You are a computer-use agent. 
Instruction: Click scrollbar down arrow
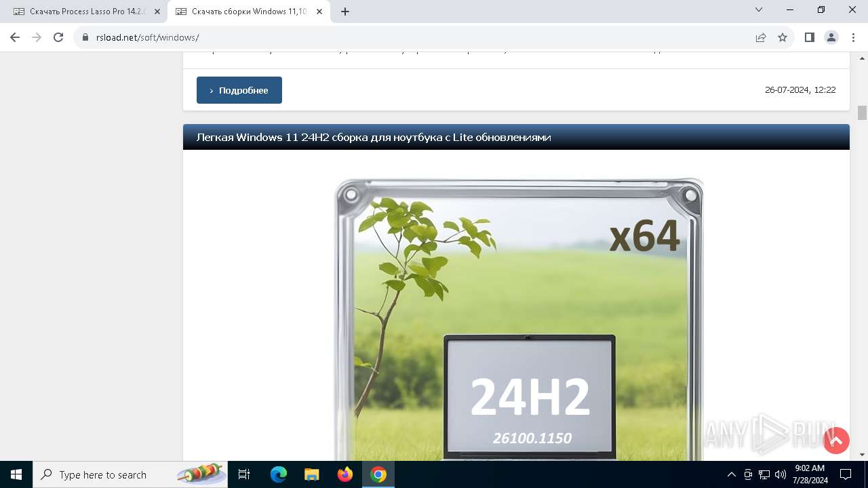click(x=862, y=455)
